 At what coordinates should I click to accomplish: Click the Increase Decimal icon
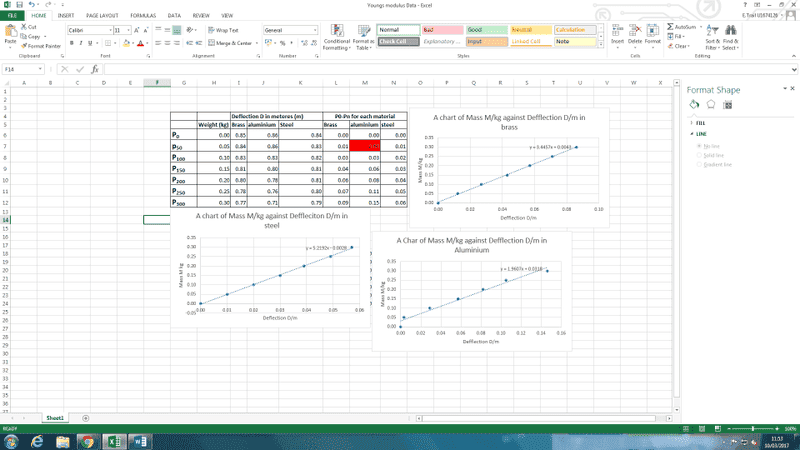coord(305,43)
